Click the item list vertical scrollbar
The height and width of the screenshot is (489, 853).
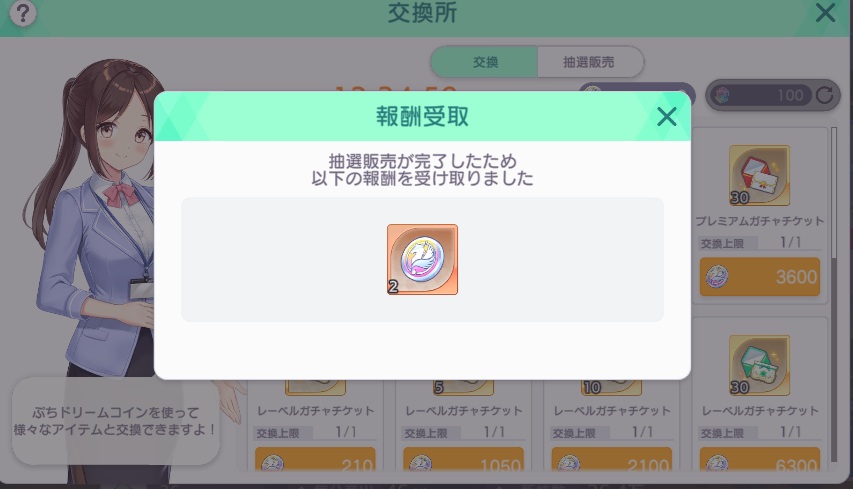(x=834, y=294)
